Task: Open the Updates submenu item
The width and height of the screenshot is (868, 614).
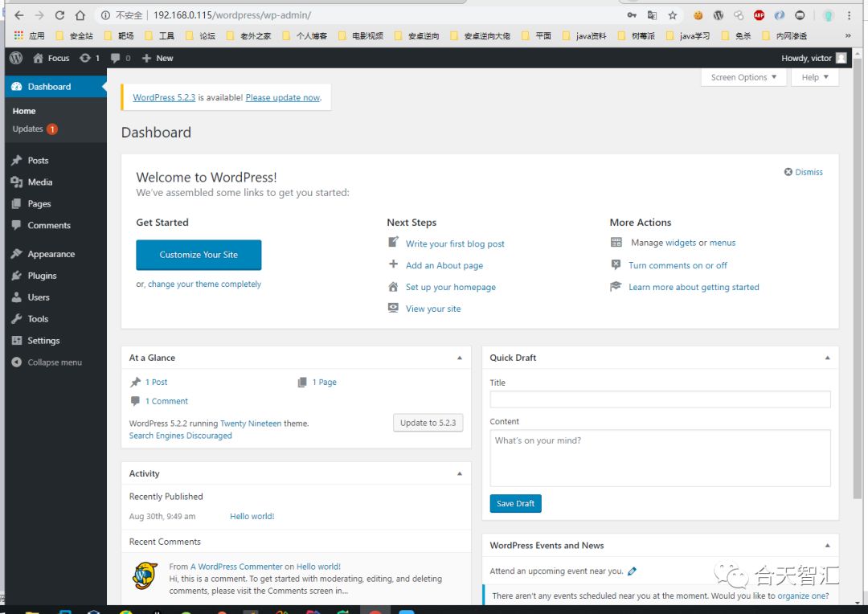Action: click(35, 129)
